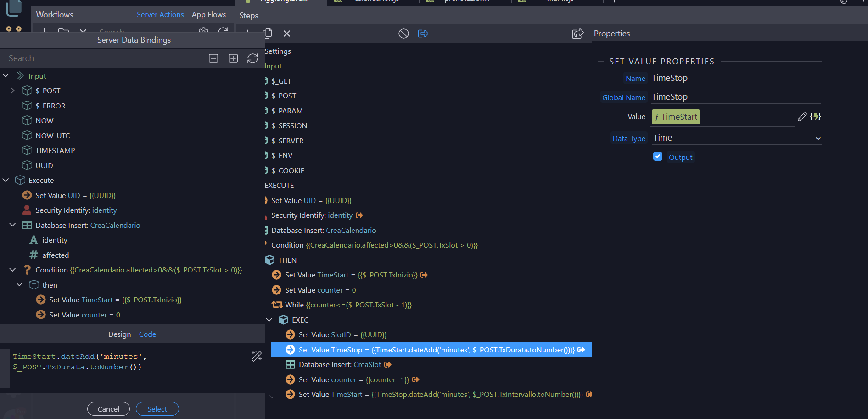Click the TimeStart value expression tag
Screen dimensions: 868x419
[676, 117]
